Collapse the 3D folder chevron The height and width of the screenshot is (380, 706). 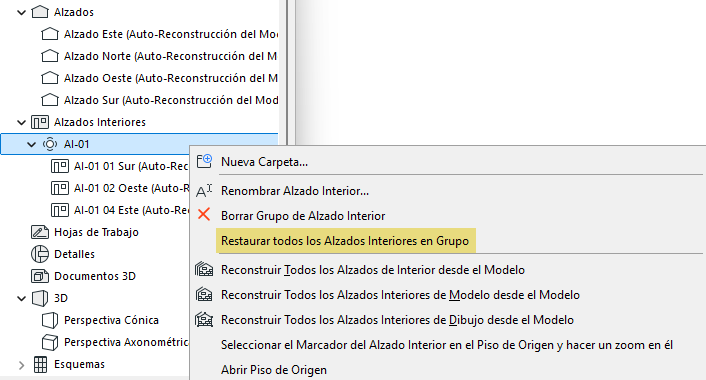(21, 298)
